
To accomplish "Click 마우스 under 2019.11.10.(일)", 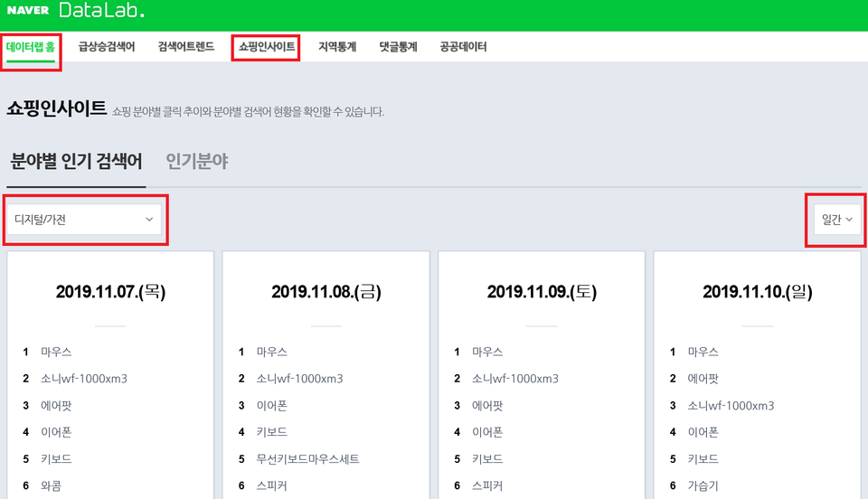I will [703, 352].
